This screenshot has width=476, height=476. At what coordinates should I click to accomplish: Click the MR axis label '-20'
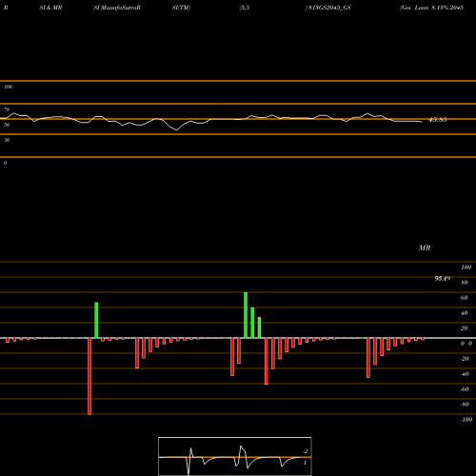[x=465, y=359]
